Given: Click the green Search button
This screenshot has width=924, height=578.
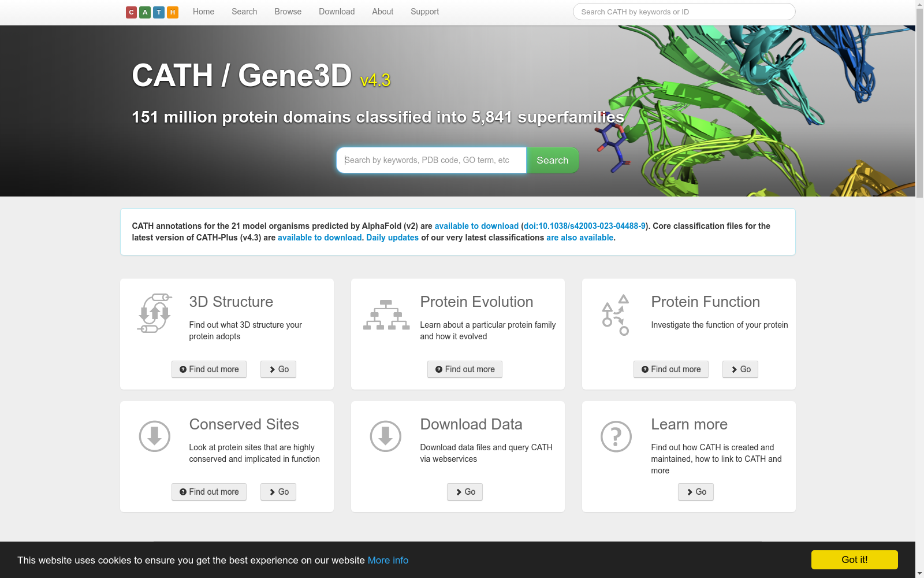Looking at the screenshot, I should [553, 160].
